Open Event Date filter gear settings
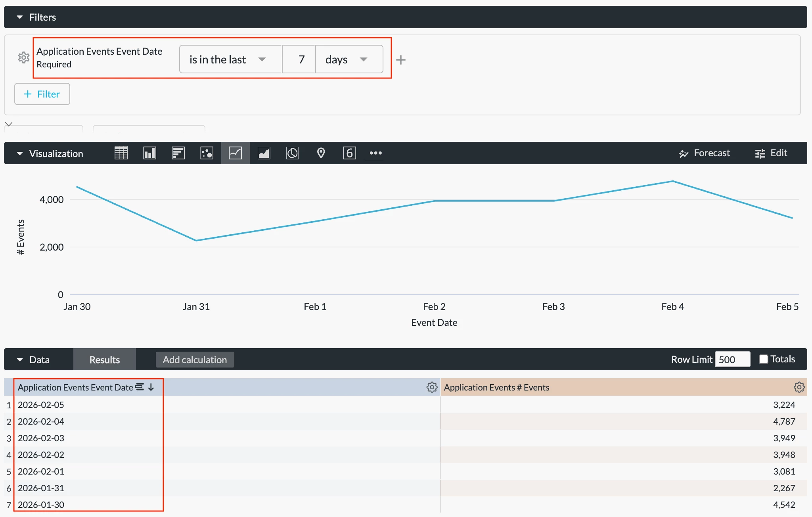The height and width of the screenshot is (517, 812). [24, 58]
